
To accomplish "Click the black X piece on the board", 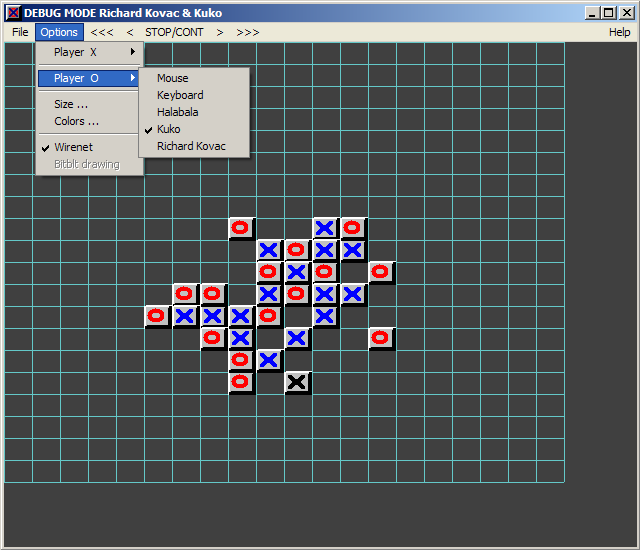I will point(297,382).
